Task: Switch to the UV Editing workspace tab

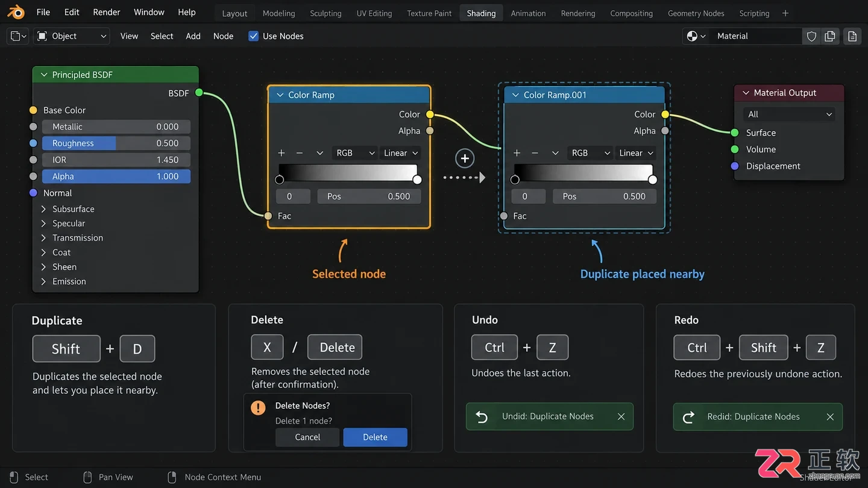Action: click(x=374, y=13)
